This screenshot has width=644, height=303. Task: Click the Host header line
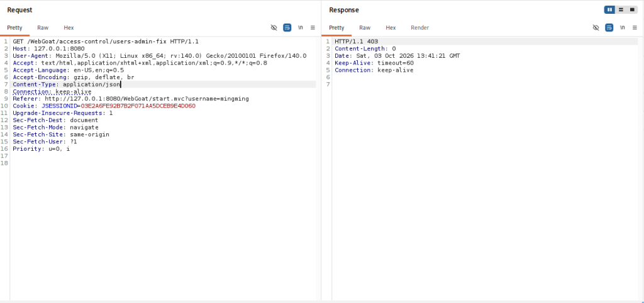tap(48, 48)
